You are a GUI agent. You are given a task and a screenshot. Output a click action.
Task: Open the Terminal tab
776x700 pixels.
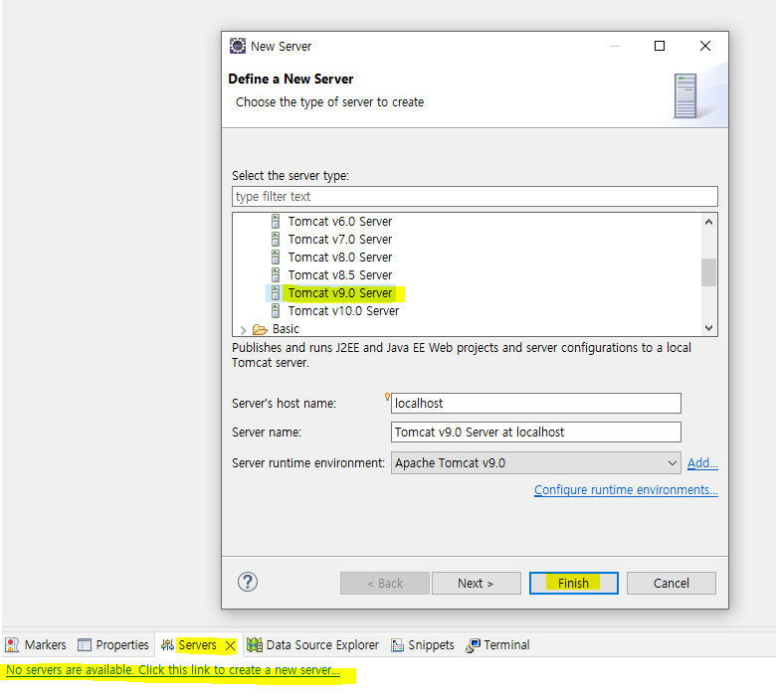coord(497,644)
